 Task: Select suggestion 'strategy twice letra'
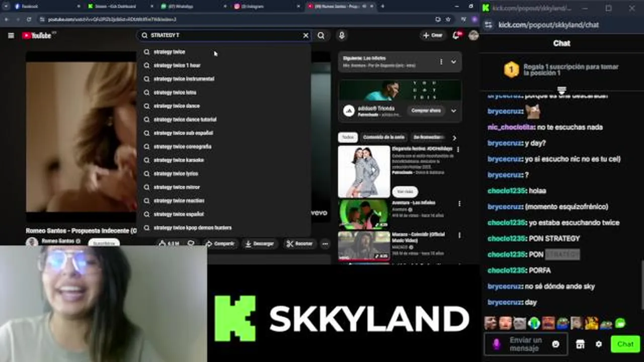(x=224, y=93)
